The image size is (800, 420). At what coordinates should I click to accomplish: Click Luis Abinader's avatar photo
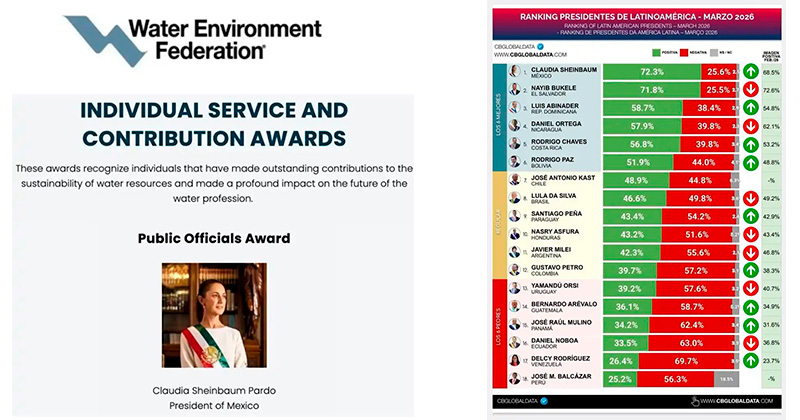514,107
